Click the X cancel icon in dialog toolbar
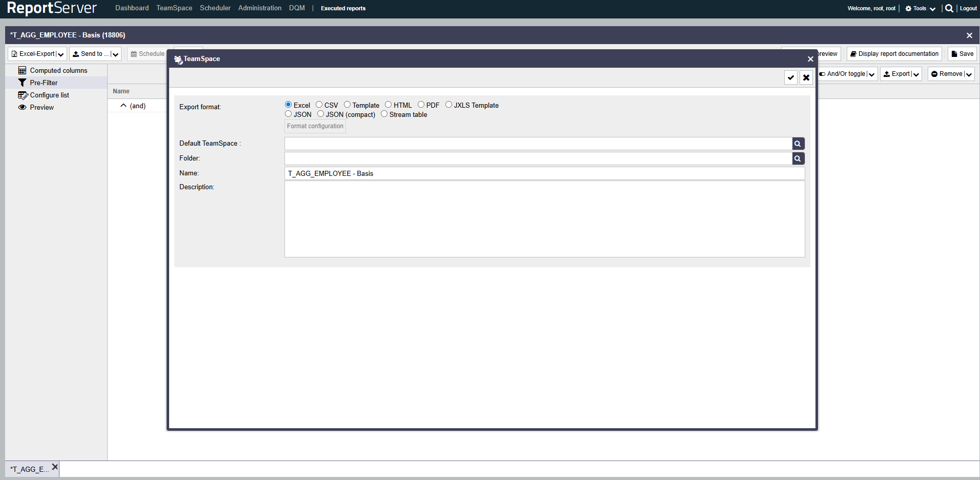980x480 pixels. [x=806, y=77]
